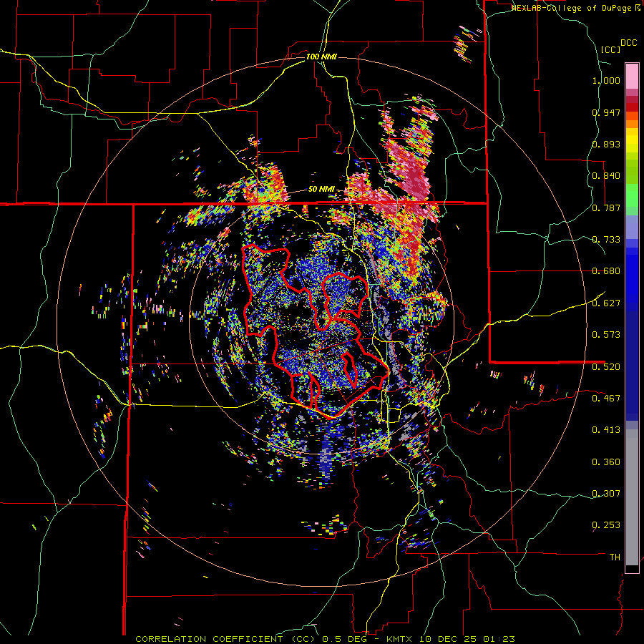Select the 0.787 legend value
The height and width of the screenshot is (644, 644).
pos(606,208)
